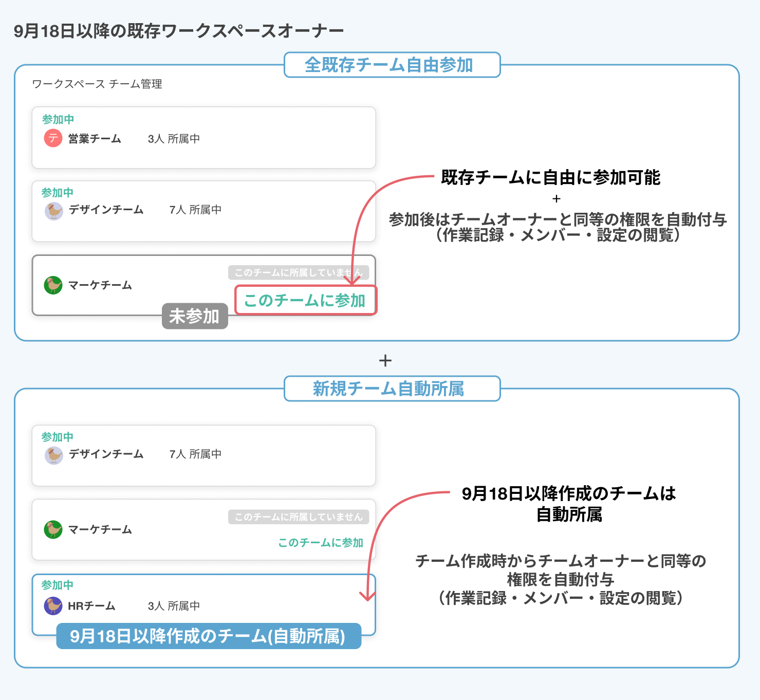Click 参加中 status above 営業チーム
Viewport: 760px width, 700px height.
click(58, 119)
